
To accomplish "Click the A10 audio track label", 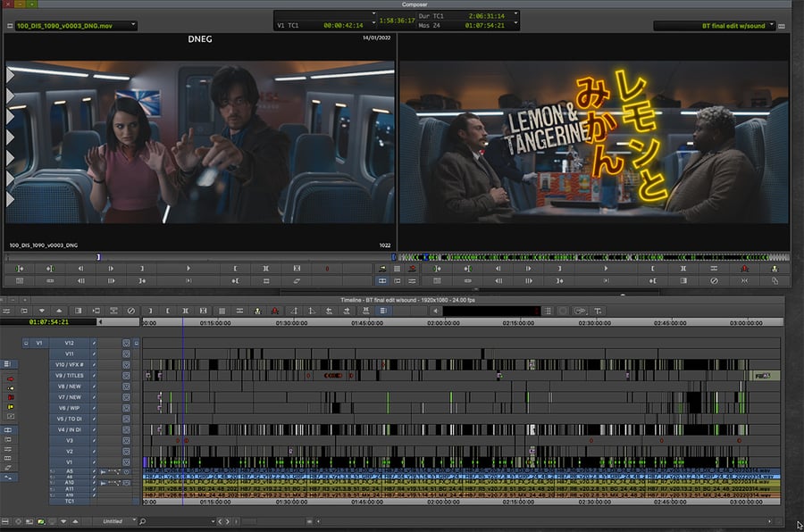I will pyautogui.click(x=69, y=483).
